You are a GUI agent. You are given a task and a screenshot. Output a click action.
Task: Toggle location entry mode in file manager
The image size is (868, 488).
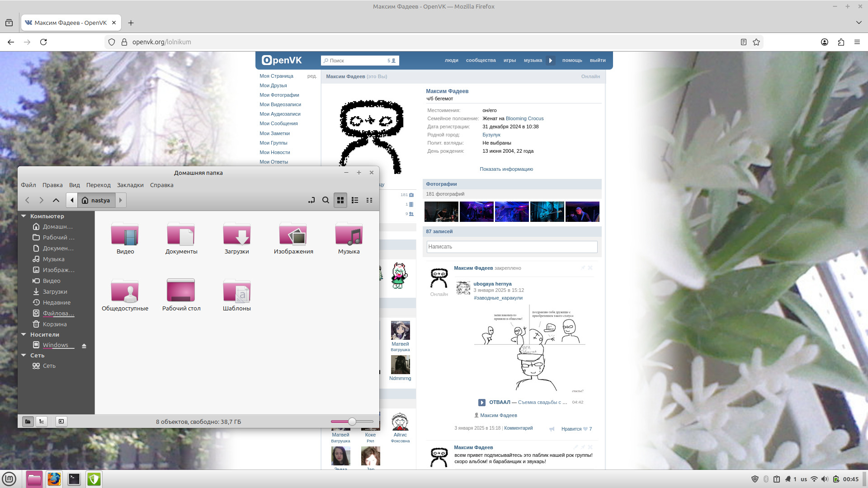(311, 200)
